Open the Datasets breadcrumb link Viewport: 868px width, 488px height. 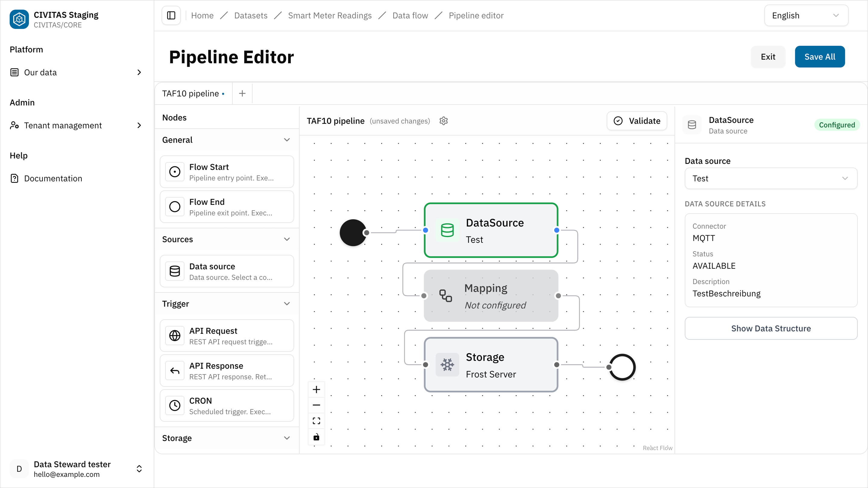click(251, 15)
